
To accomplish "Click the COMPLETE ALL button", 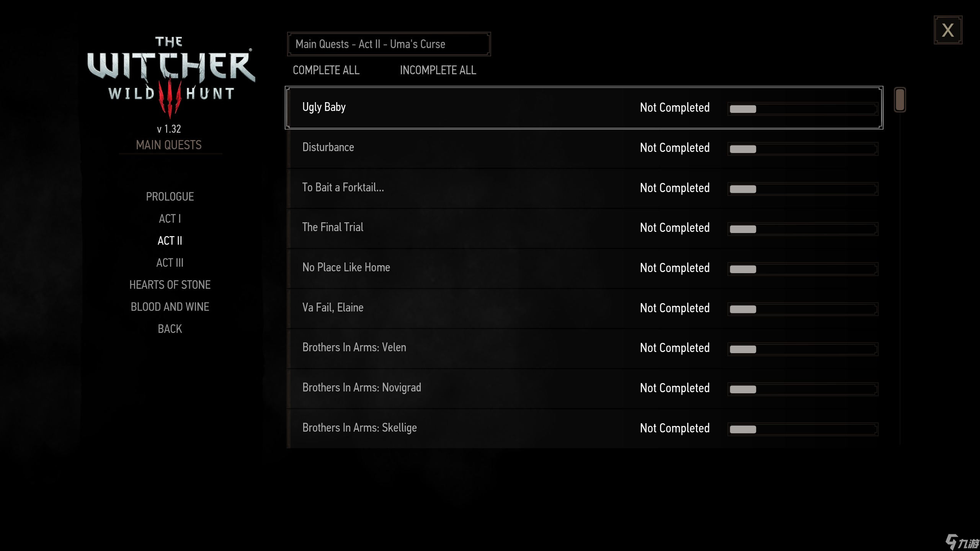I will pyautogui.click(x=326, y=70).
